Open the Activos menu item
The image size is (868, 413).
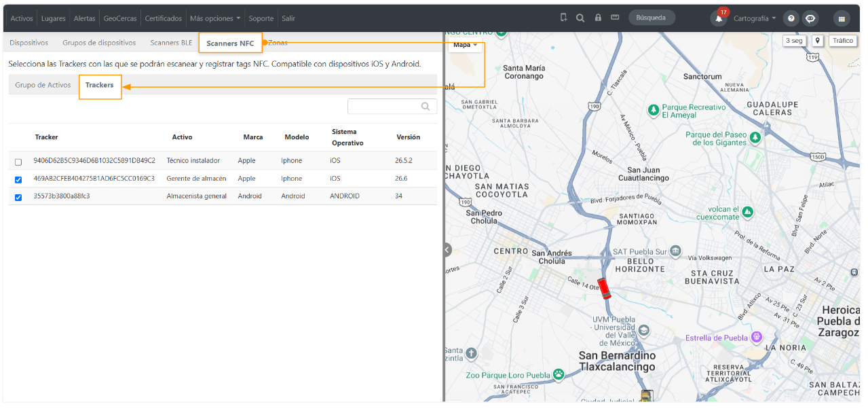(x=22, y=18)
